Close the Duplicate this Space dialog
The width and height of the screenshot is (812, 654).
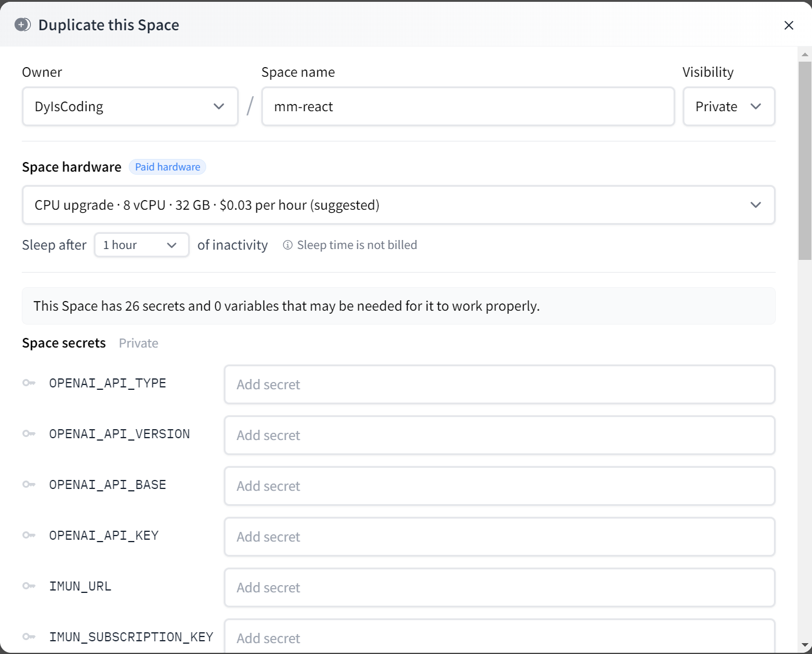[788, 25]
